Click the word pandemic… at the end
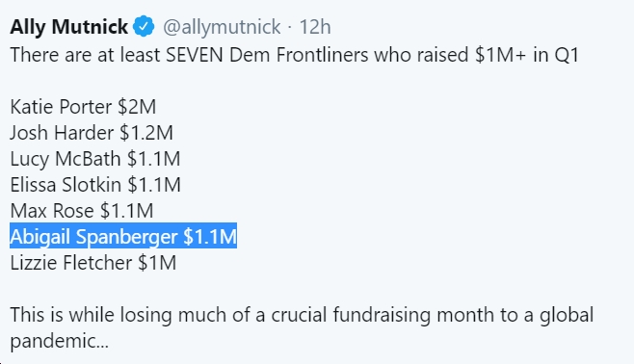 [x=60, y=342]
